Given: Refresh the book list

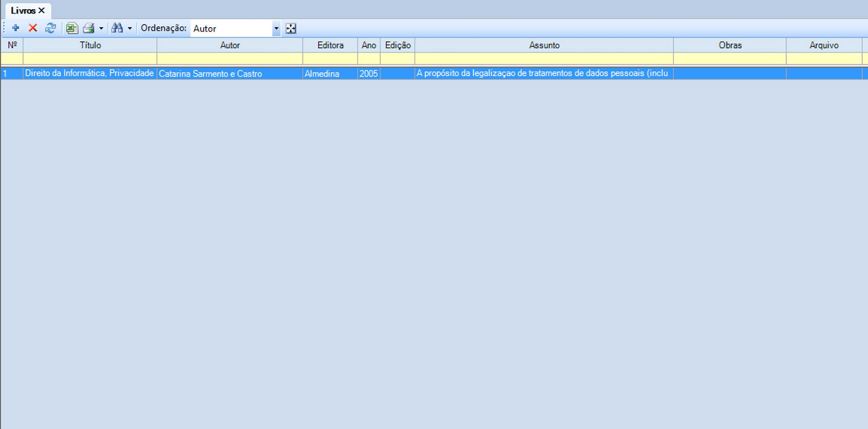Looking at the screenshot, I should pos(50,28).
